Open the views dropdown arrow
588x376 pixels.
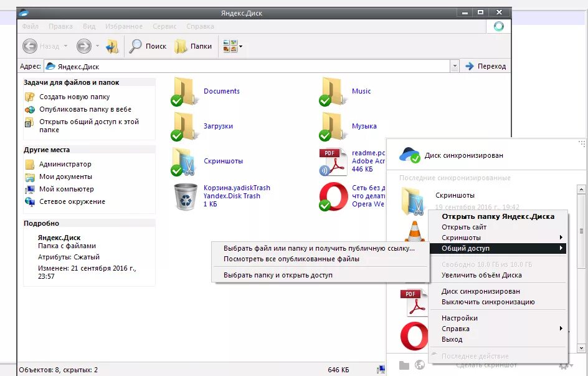[x=241, y=47]
